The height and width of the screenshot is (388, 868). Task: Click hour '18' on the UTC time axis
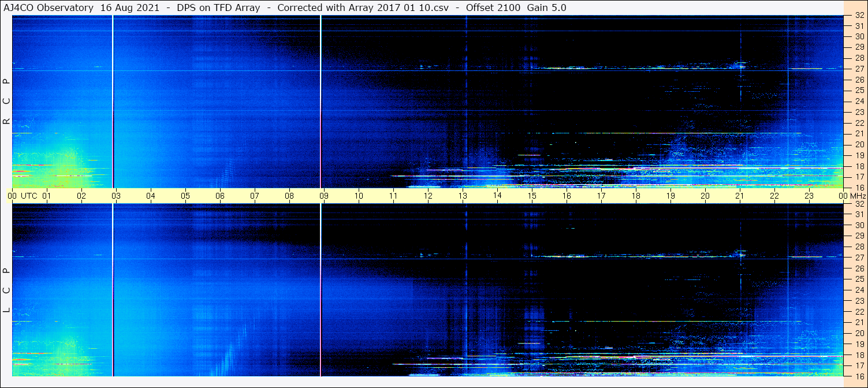pos(636,196)
